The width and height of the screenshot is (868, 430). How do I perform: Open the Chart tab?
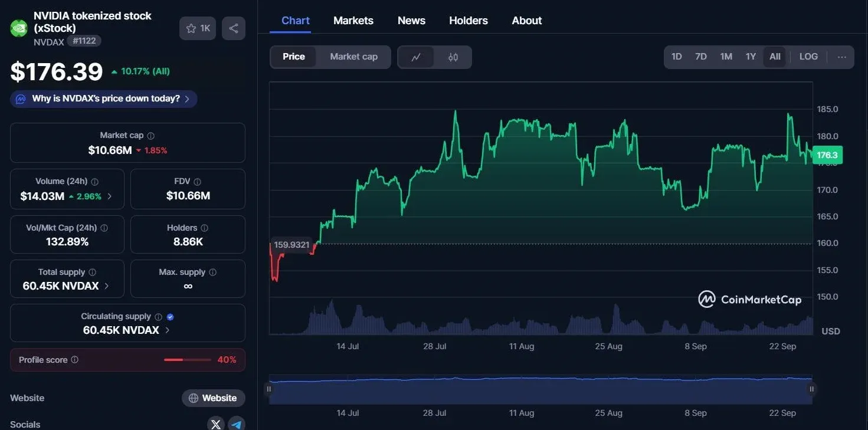coord(296,21)
